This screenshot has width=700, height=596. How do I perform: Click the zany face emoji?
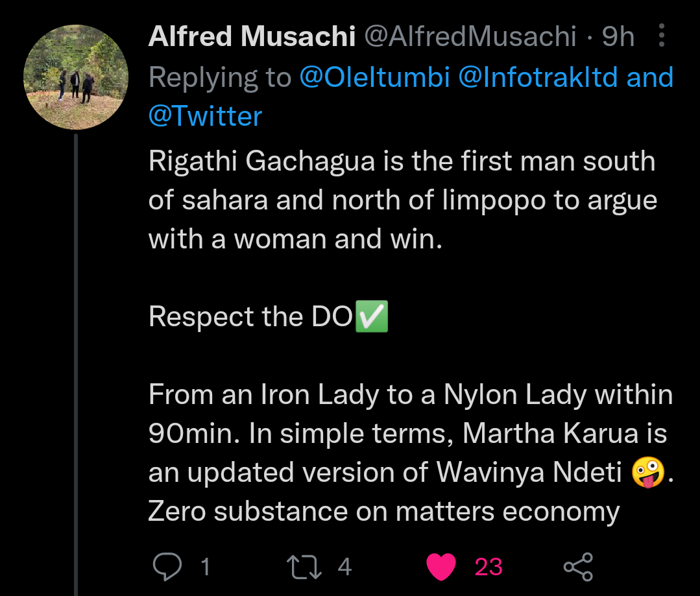(648, 472)
